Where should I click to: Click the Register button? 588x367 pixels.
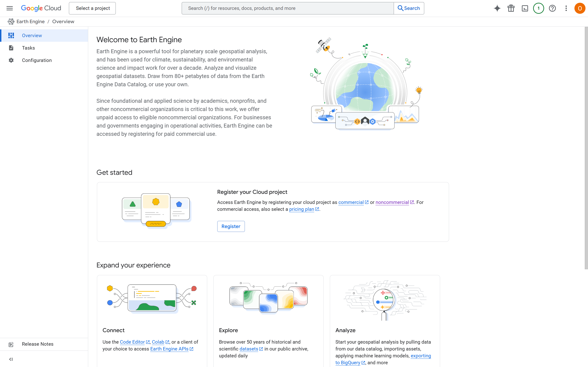(x=231, y=226)
